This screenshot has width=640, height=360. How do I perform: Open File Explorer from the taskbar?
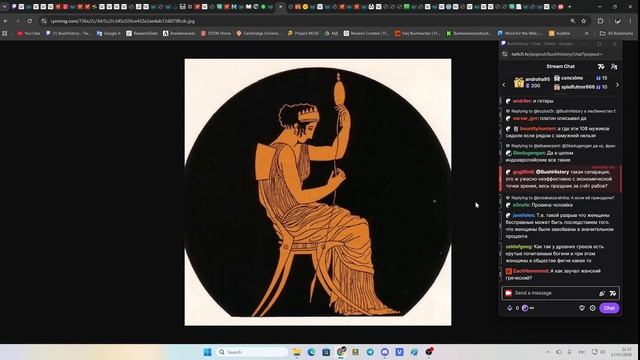coord(296,352)
